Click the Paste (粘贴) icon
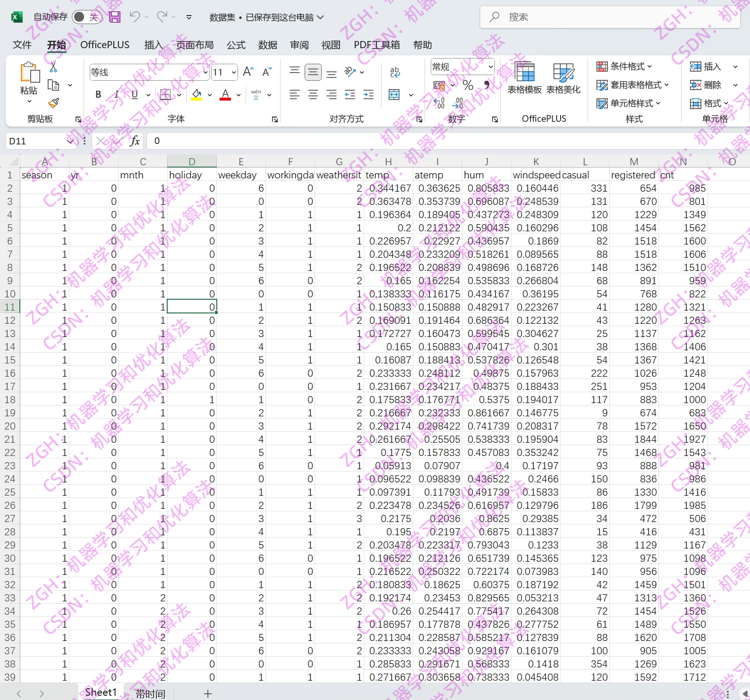 tap(29, 73)
